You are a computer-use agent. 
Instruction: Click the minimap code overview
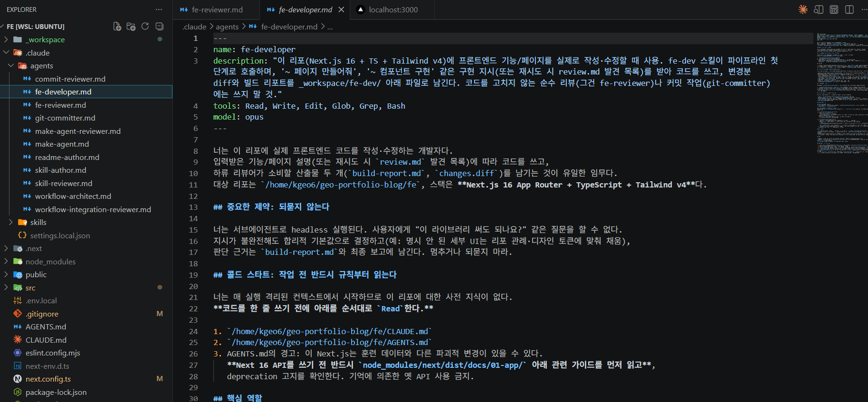pos(842,93)
